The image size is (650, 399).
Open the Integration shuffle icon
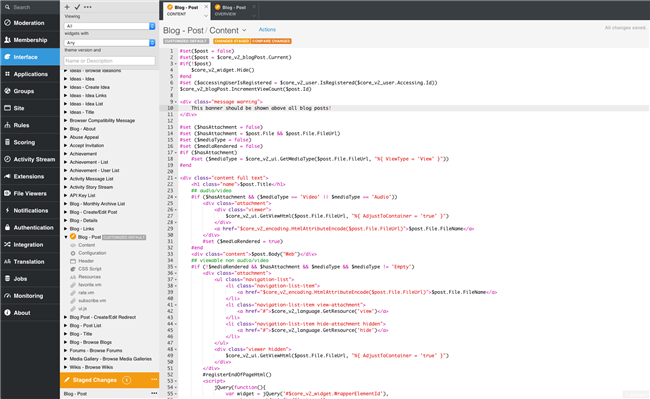pyautogui.click(x=7, y=244)
